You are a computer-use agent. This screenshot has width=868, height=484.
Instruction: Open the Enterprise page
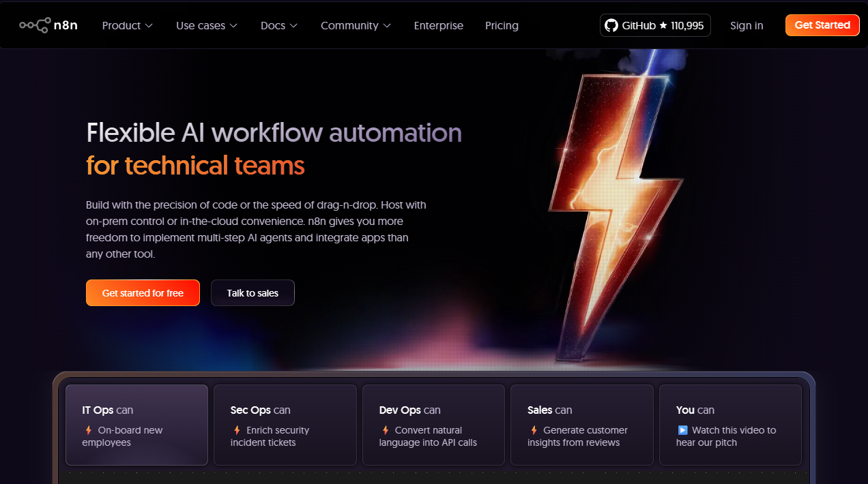tap(438, 25)
